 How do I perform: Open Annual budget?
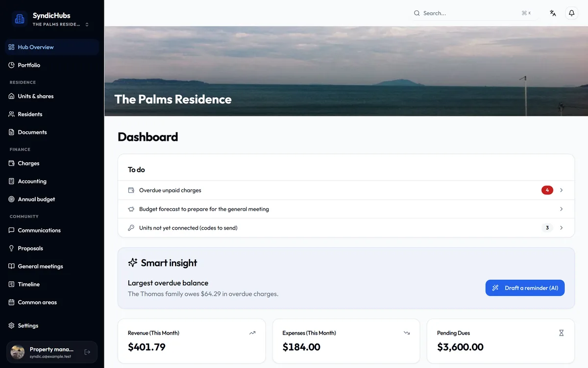tap(52, 199)
